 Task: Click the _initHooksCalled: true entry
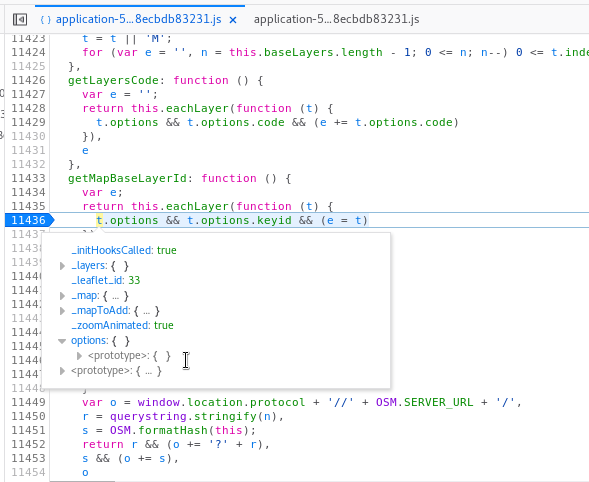coord(124,250)
